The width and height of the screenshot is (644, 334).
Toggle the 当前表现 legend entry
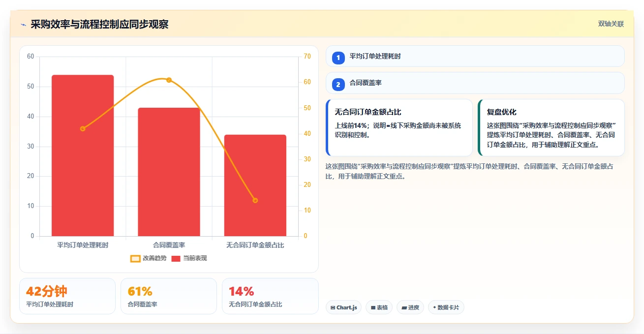189,258
